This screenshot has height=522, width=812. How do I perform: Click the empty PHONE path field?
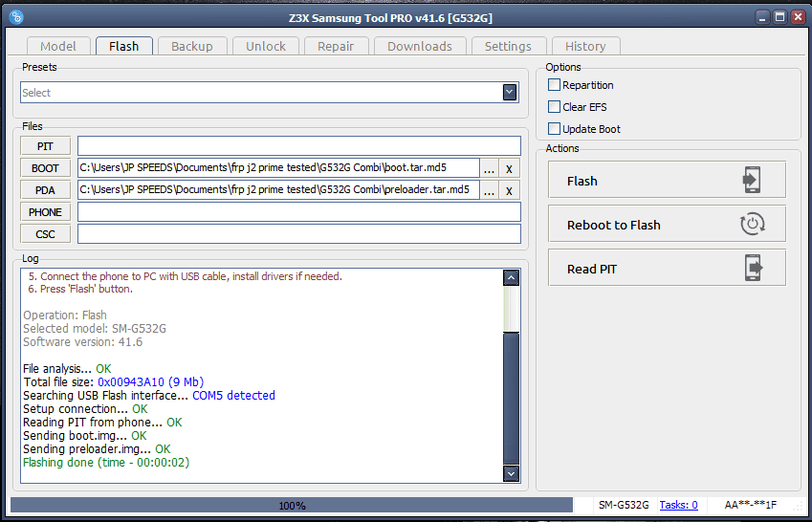(299, 212)
